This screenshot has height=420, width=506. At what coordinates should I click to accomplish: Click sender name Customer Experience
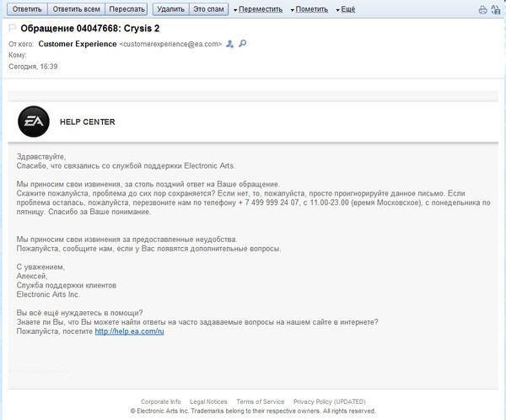click(x=78, y=44)
